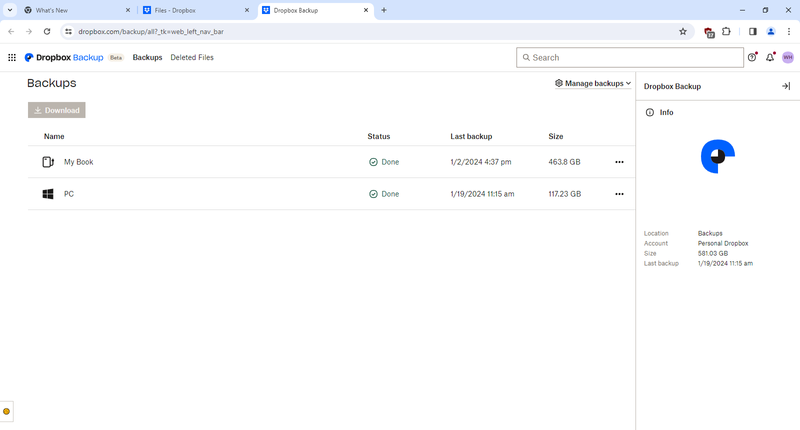Screen dimensions: 800x430
Task: Collapse the Dropbox Backup side panel
Action: tap(786, 86)
